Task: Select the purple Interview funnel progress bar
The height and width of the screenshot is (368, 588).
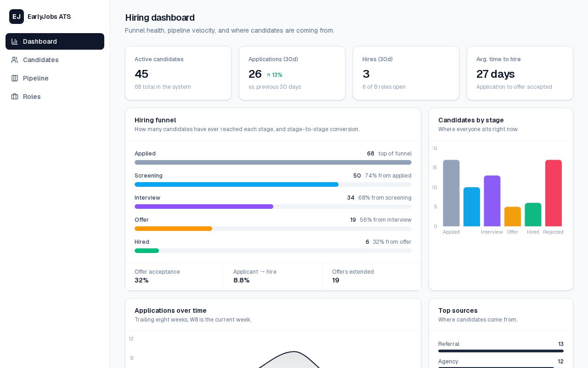Action: click(x=204, y=207)
